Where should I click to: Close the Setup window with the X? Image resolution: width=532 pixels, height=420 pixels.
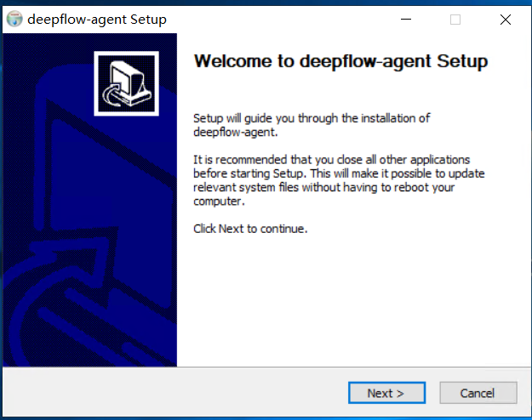[506, 20]
